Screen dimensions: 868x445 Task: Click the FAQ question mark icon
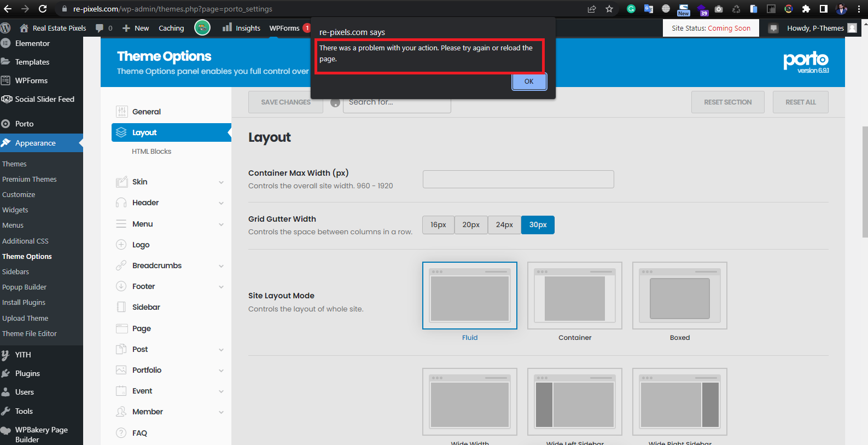pyautogui.click(x=121, y=433)
